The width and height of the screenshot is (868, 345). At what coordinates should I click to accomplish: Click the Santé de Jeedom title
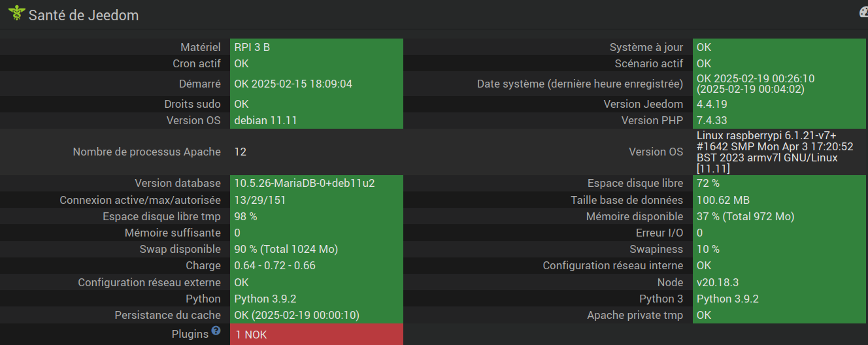(x=84, y=15)
